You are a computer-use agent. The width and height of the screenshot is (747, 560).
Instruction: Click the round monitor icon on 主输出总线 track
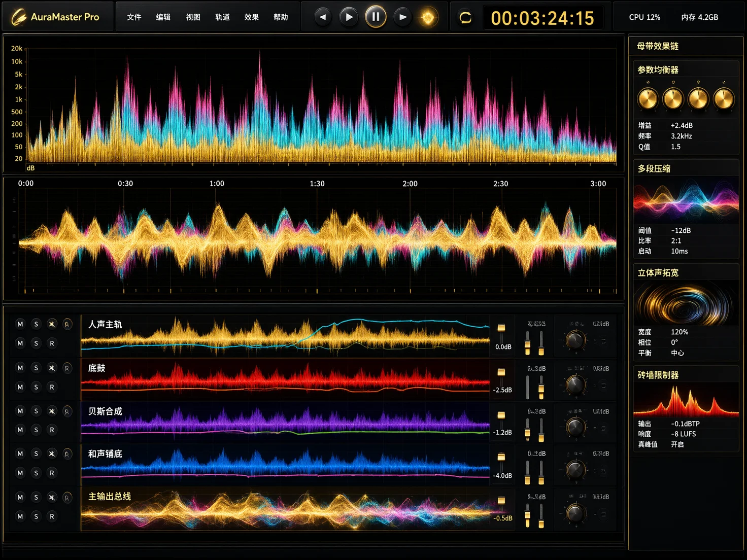(x=67, y=498)
